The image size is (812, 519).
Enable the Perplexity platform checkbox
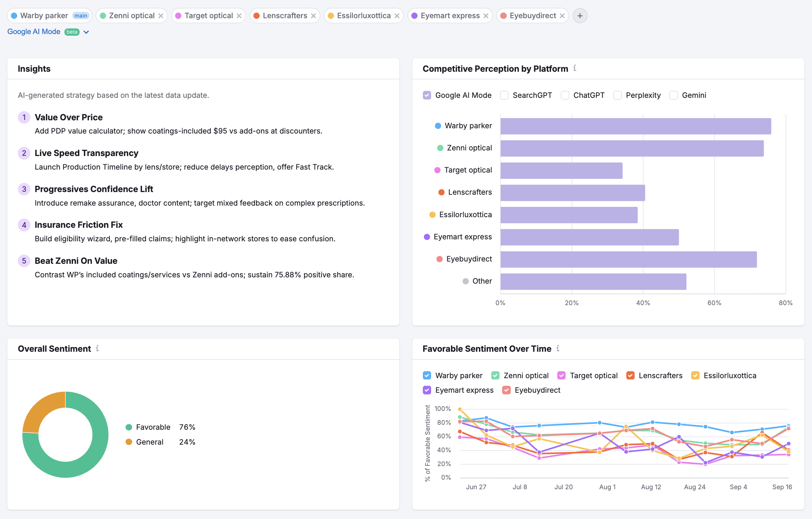point(617,95)
